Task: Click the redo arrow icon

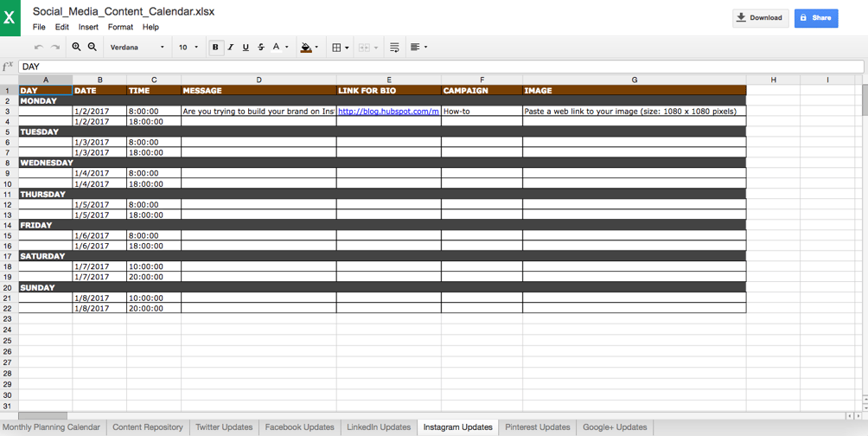Action: pos(55,48)
